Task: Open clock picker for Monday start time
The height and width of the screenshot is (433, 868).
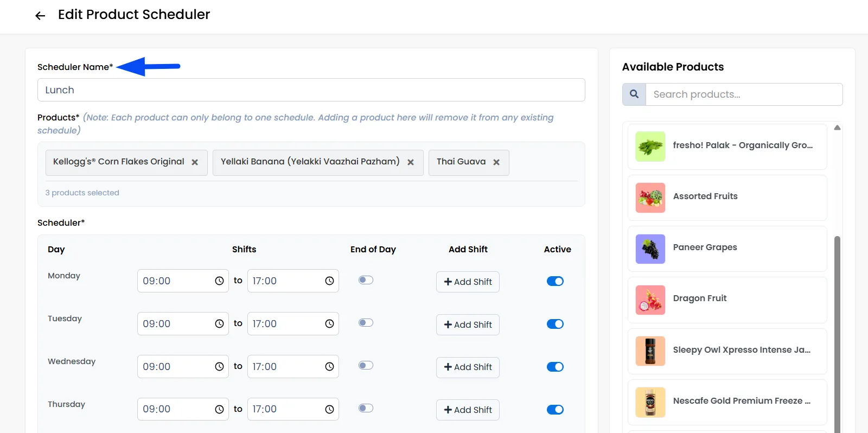Action: [219, 281]
